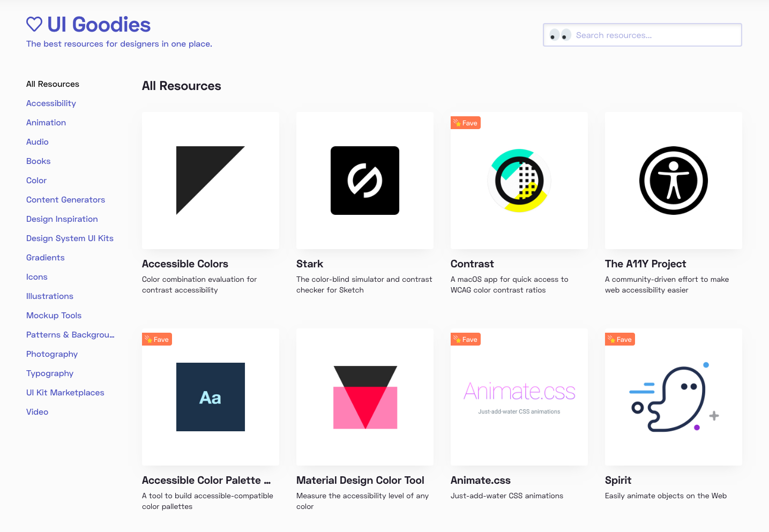
Task: Click the Contrast card title
Action: (472, 264)
